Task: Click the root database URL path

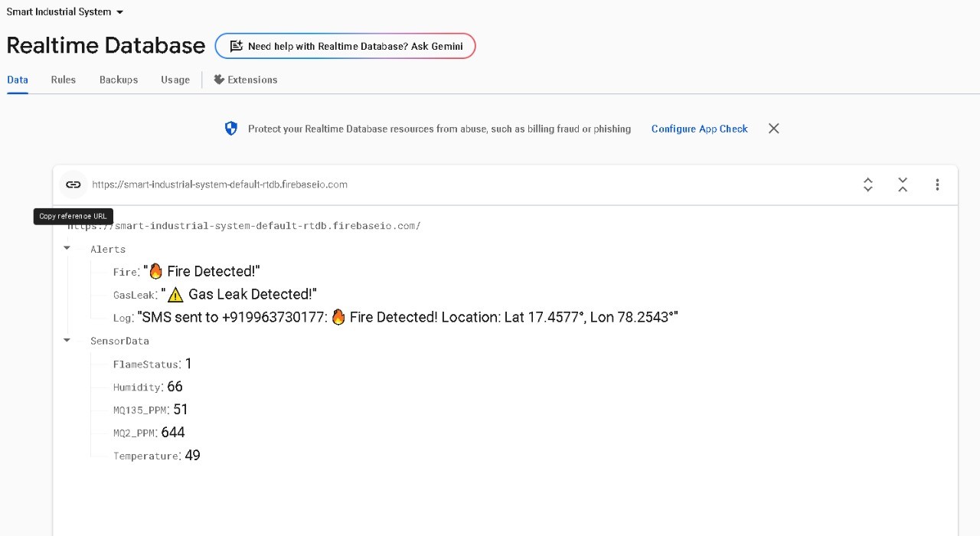Action: click(243, 226)
